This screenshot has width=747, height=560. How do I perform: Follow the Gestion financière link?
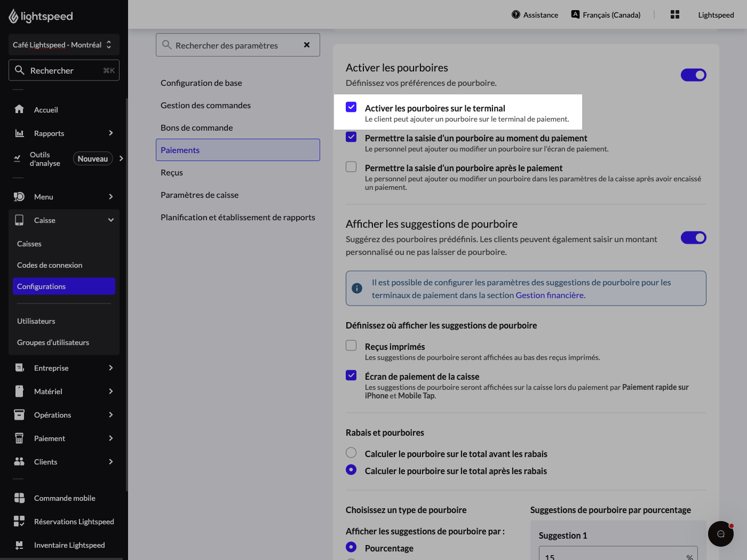[550, 295]
